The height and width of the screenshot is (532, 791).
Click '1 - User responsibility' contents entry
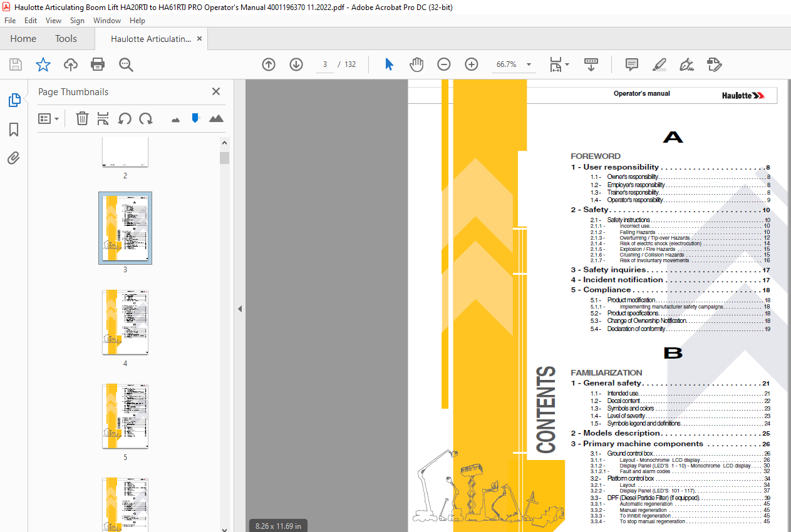coord(670,167)
